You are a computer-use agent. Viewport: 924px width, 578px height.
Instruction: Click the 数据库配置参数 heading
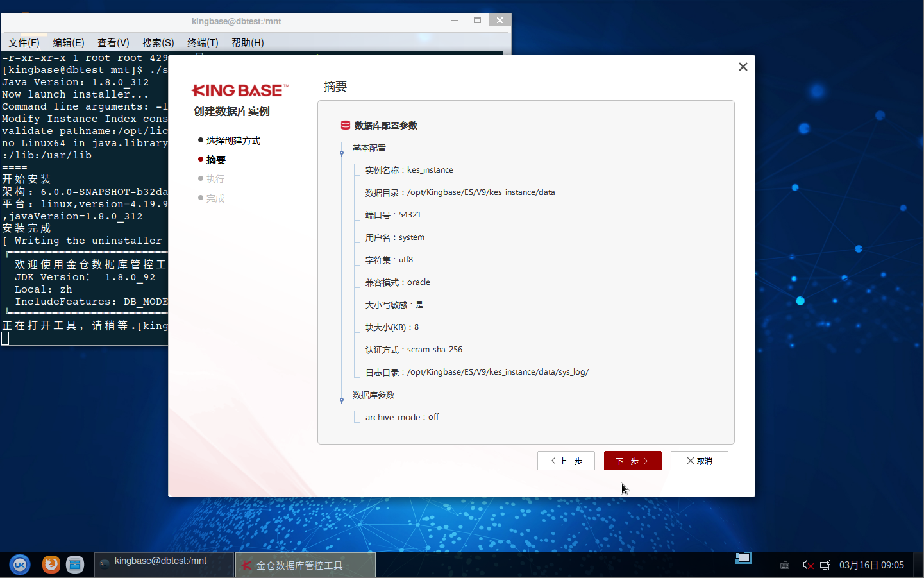coord(386,126)
